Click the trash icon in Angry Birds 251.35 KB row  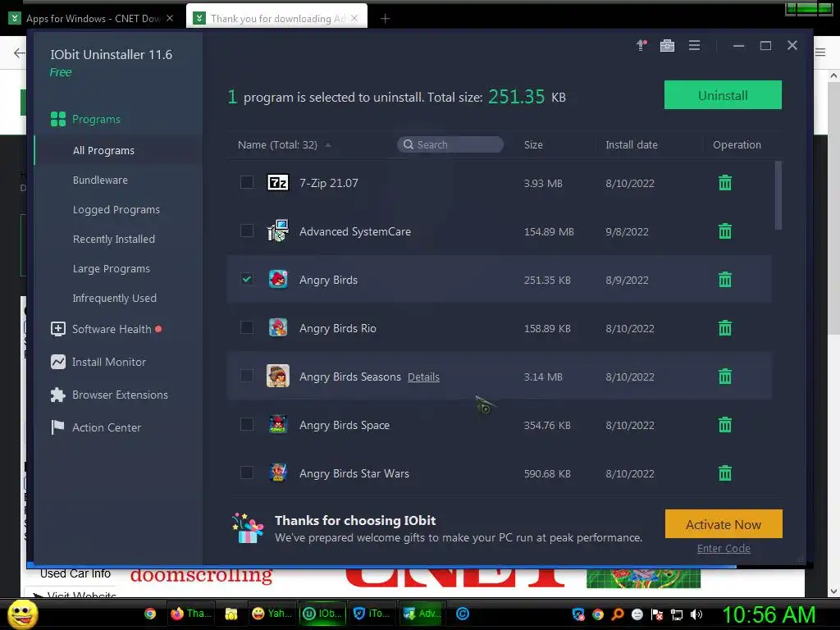coord(725,279)
